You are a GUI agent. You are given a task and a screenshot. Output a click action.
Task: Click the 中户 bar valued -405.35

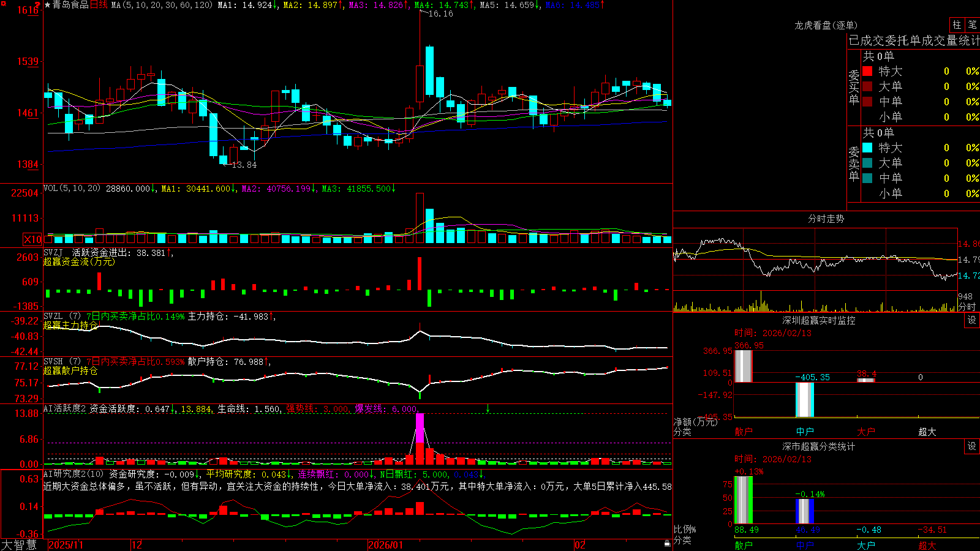[805, 400]
